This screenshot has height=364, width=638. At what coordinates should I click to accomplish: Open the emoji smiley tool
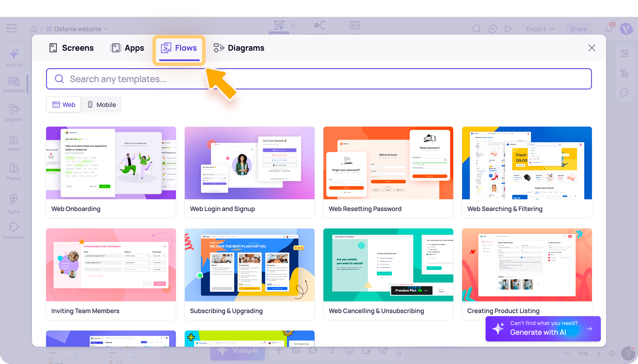point(349,350)
